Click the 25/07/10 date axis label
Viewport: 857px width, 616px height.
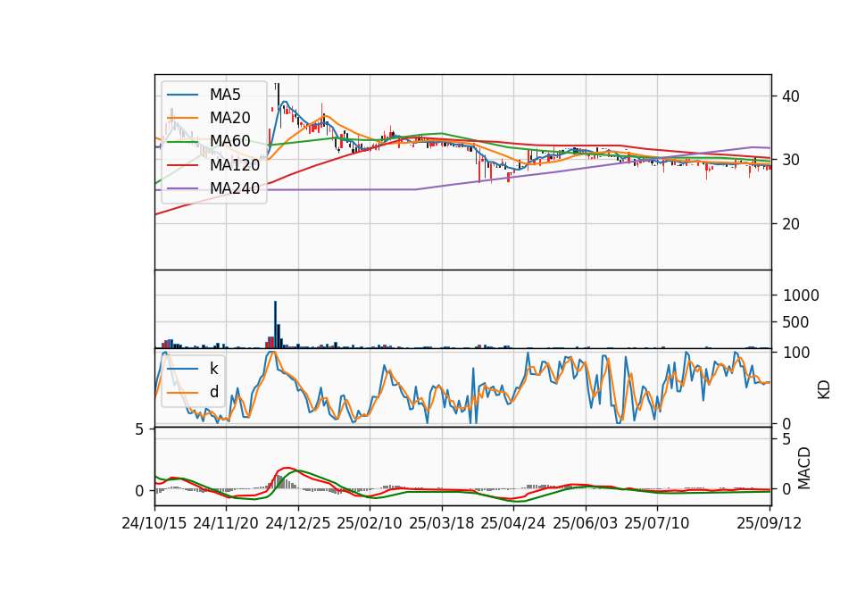click(657, 523)
